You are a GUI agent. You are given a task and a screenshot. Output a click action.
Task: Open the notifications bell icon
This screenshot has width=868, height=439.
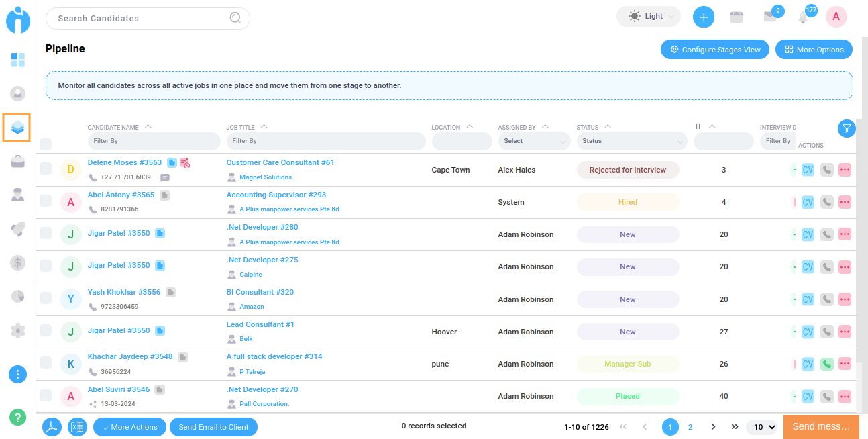(803, 18)
